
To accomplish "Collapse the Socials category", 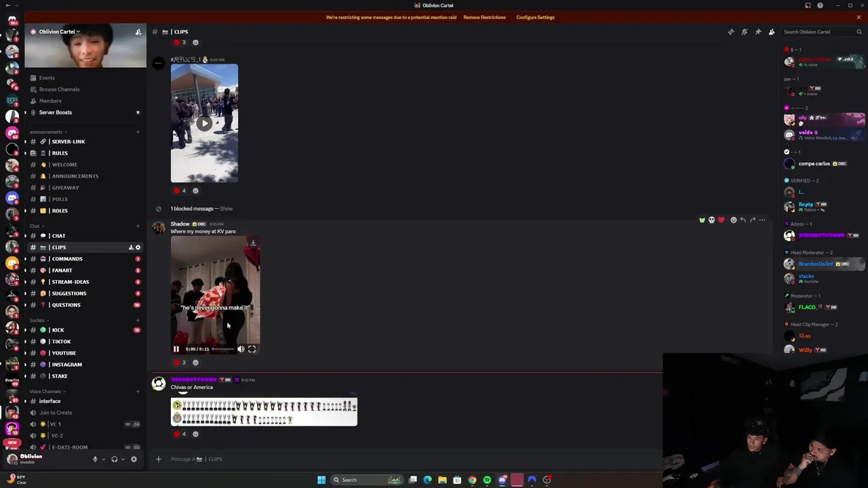I will point(37,320).
